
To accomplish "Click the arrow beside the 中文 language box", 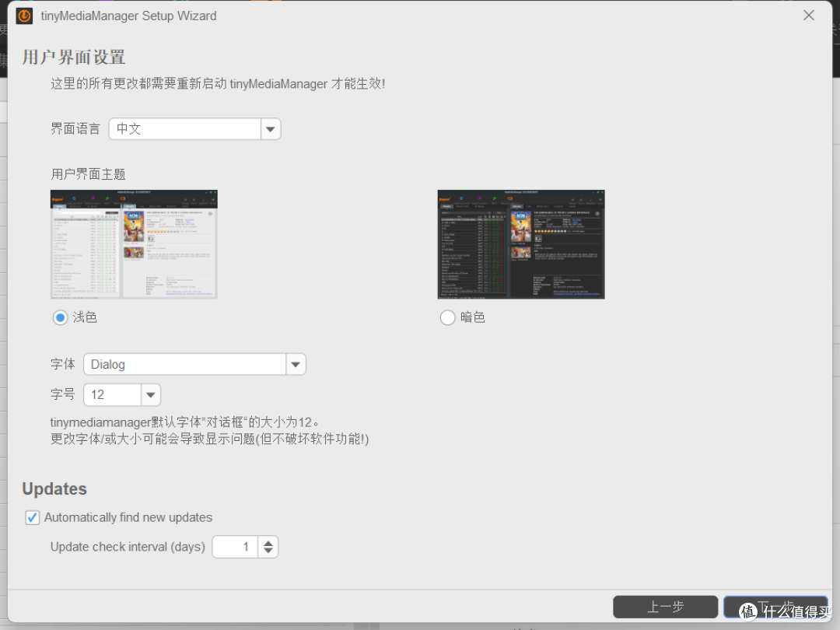I will [270, 129].
